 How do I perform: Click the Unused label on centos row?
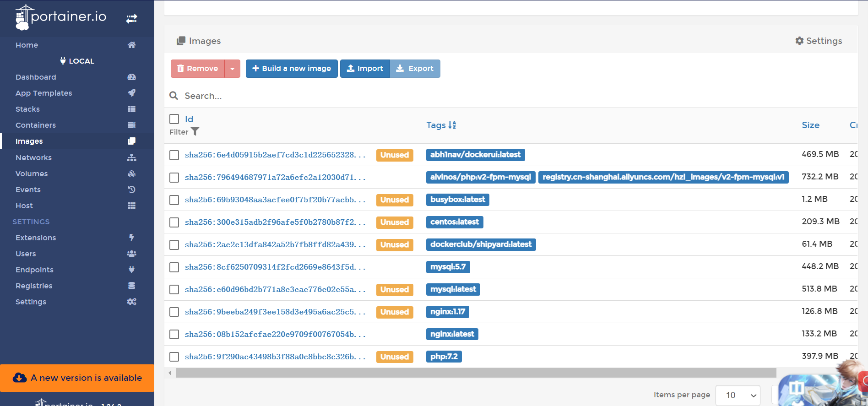(x=395, y=222)
